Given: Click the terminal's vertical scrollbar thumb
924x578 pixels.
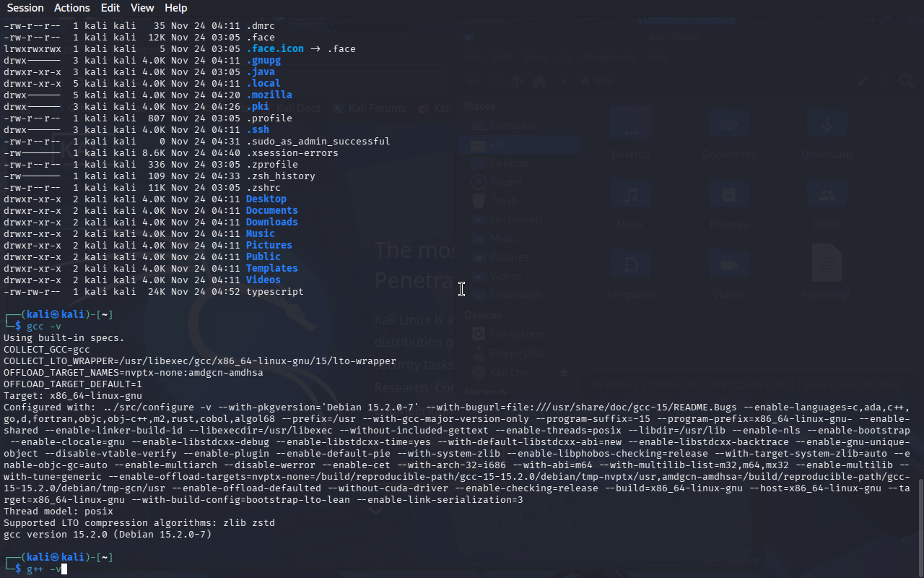Looking at the screenshot, I should point(920,526).
